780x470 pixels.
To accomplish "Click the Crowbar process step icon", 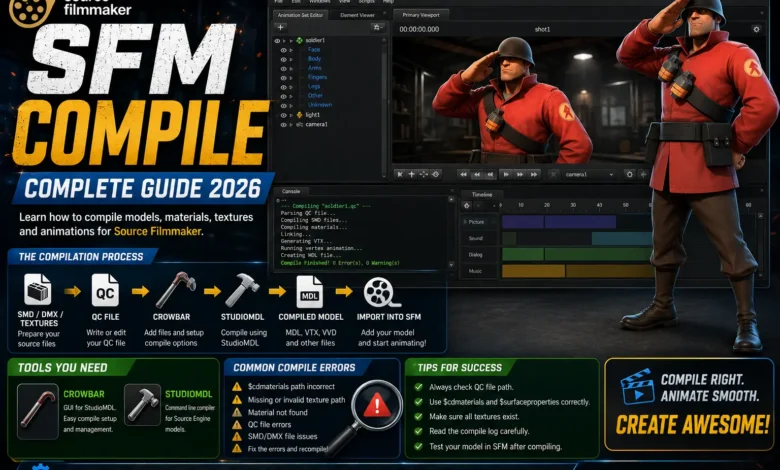I will click(x=175, y=290).
